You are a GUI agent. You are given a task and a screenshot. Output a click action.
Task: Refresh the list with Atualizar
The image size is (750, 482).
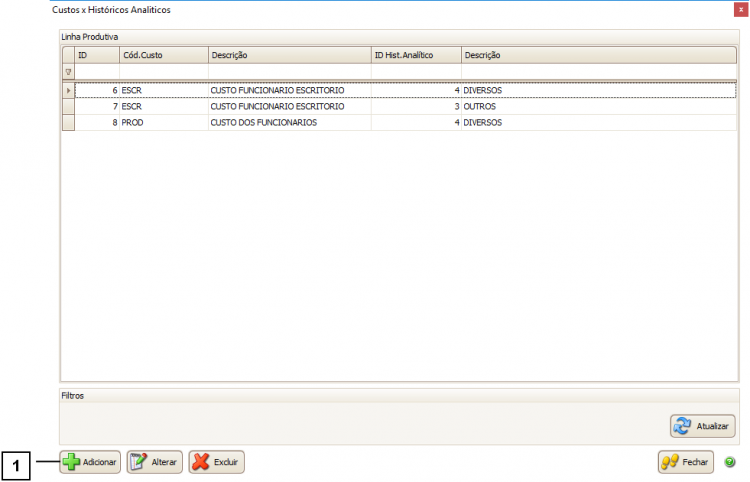click(x=703, y=426)
